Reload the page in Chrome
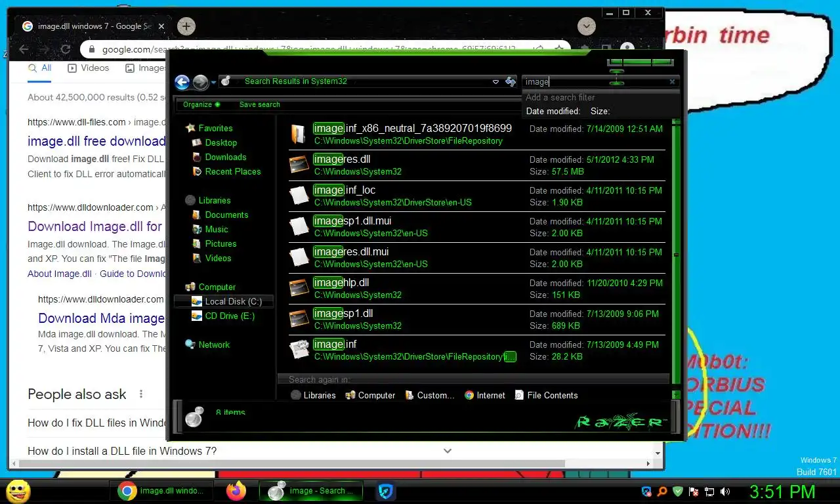 pos(65,49)
